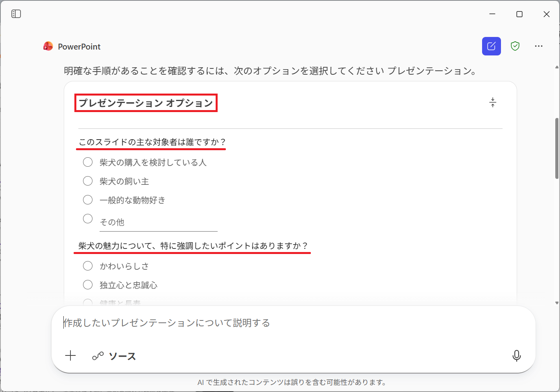The width and height of the screenshot is (560, 392).
Task: Toggle the sidebar panel icon
Action: point(16,14)
